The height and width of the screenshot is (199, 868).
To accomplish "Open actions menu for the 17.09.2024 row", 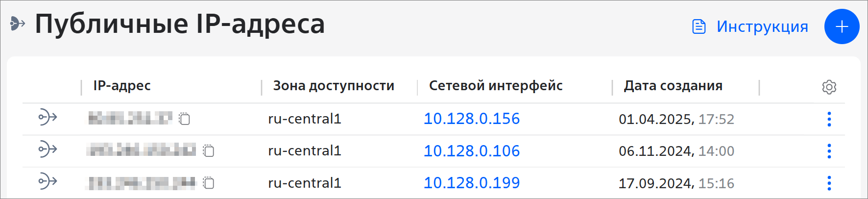I will coord(829,183).
